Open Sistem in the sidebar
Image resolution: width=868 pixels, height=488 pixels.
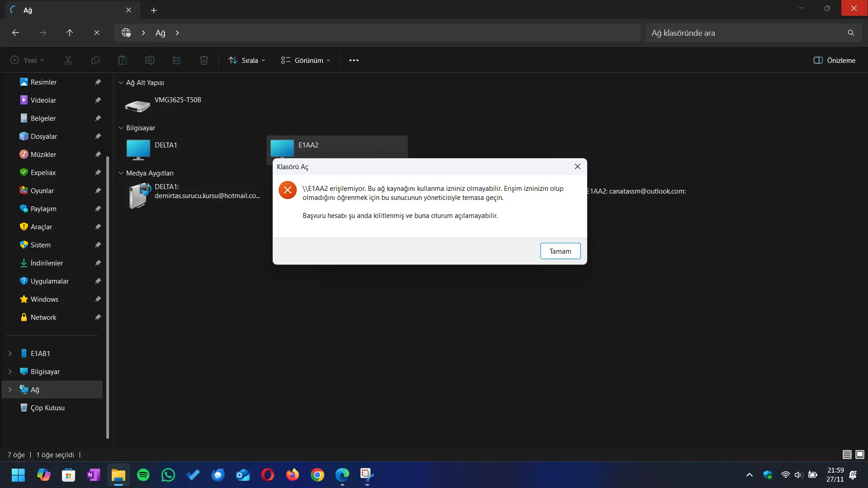(x=41, y=245)
